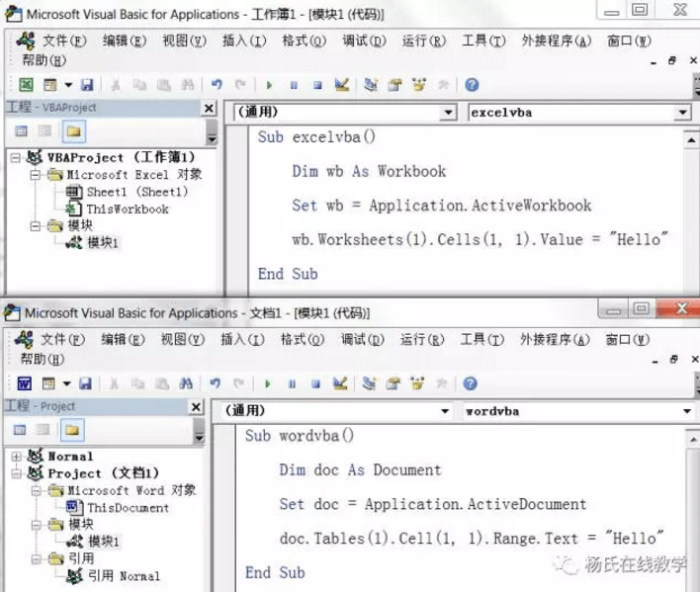Click Break (pause) icon in Word VBA toolbar
This screenshot has width=700, height=592.
292,383
